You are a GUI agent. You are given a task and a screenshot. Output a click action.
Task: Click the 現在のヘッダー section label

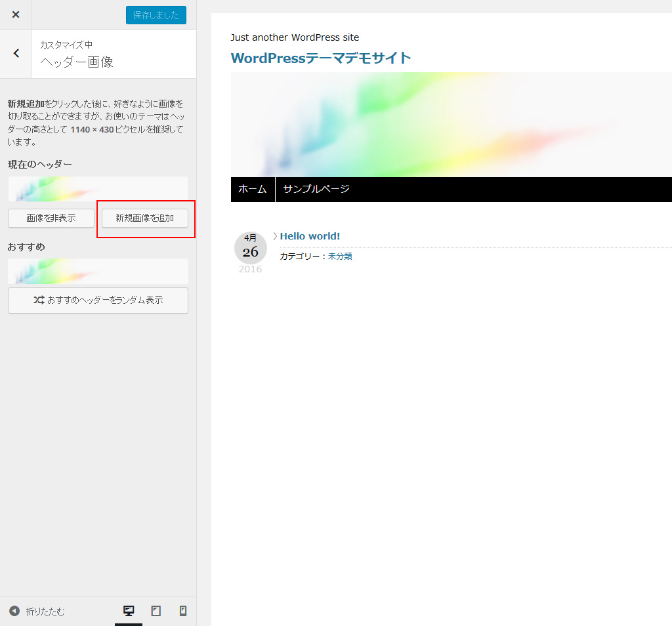pos(40,164)
